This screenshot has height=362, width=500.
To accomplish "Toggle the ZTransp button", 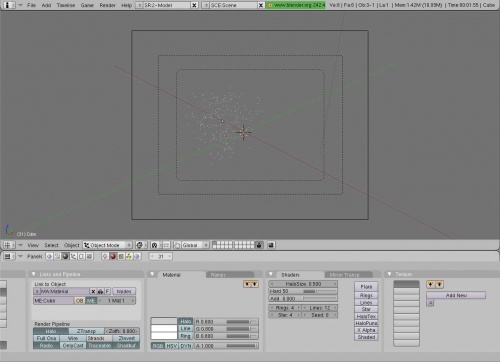I will (x=86, y=331).
